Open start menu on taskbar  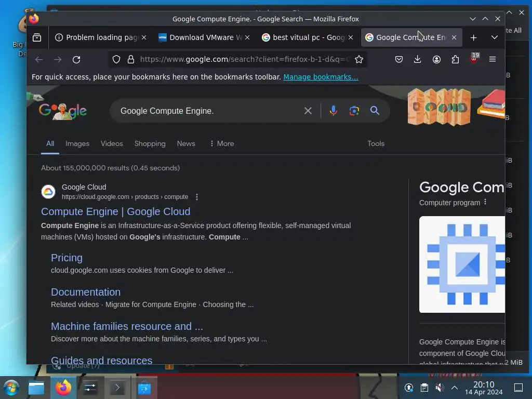pos(11,388)
